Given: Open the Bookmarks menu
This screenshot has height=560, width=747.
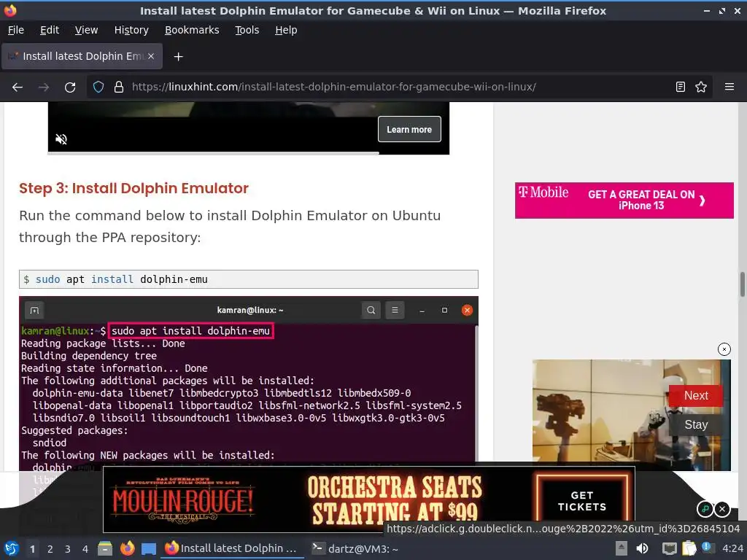Looking at the screenshot, I should click(x=192, y=30).
